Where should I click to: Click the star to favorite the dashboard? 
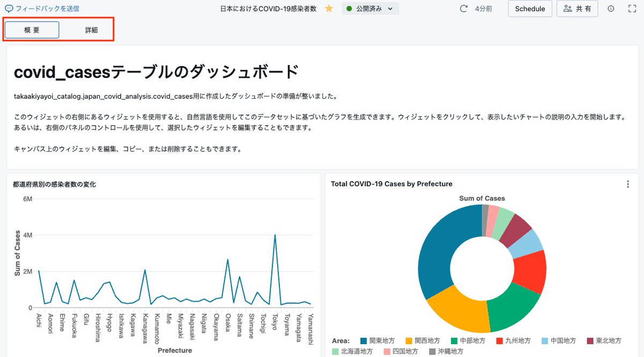click(x=329, y=9)
